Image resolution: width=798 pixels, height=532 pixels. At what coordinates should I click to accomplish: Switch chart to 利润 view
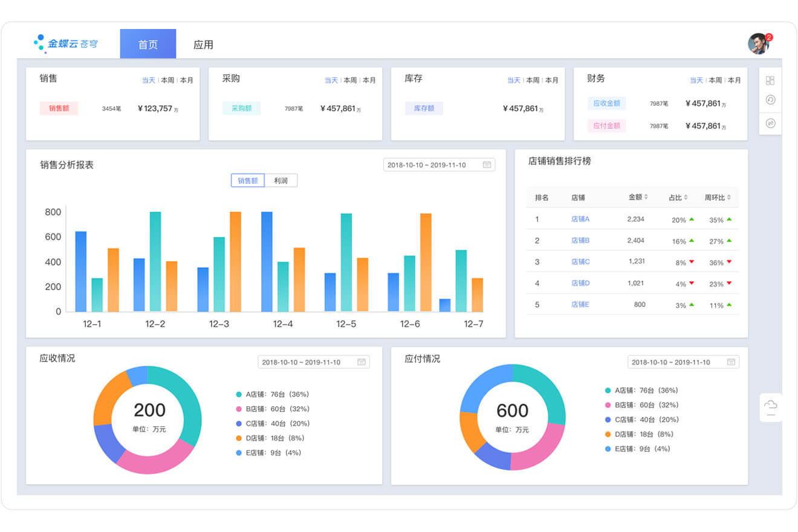281,180
